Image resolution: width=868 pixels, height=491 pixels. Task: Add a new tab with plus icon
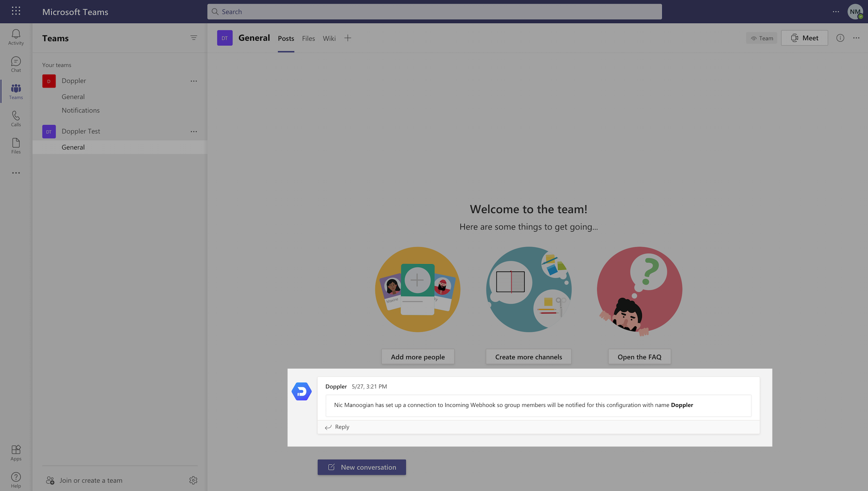(348, 38)
